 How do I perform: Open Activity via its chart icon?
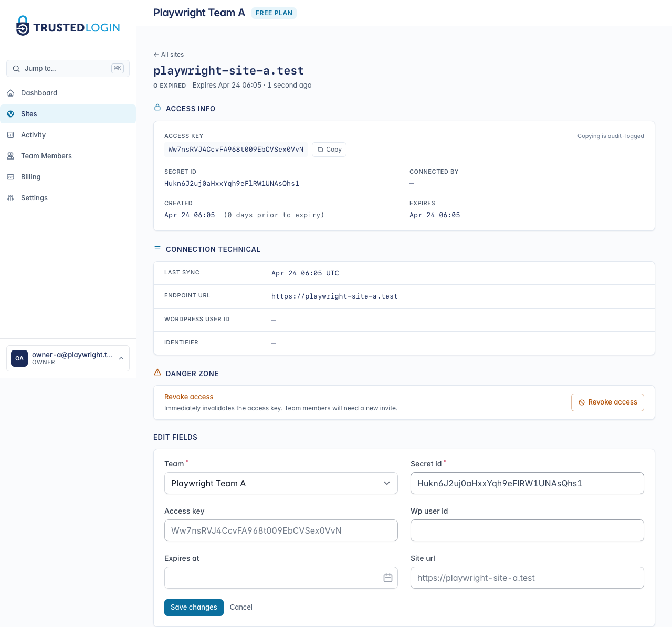point(10,135)
